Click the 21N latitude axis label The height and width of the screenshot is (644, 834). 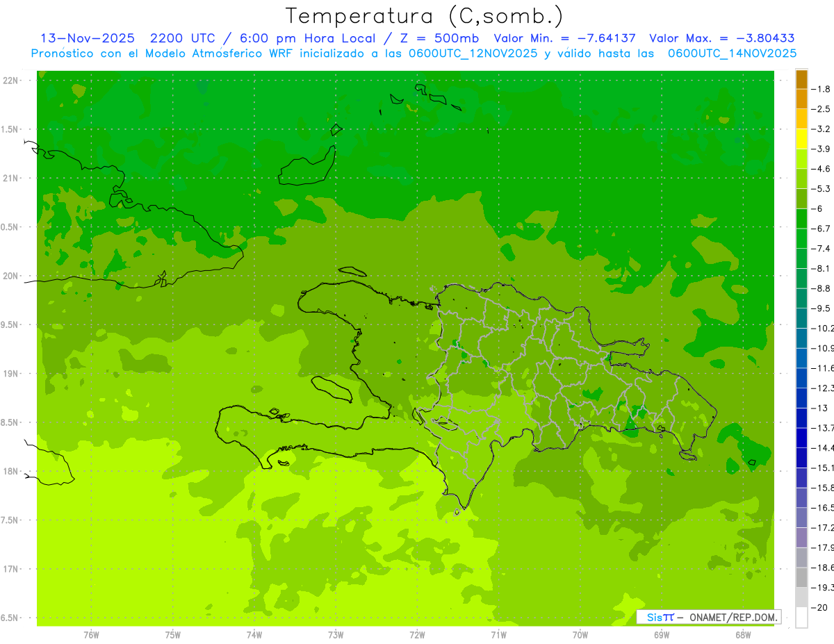(x=12, y=178)
